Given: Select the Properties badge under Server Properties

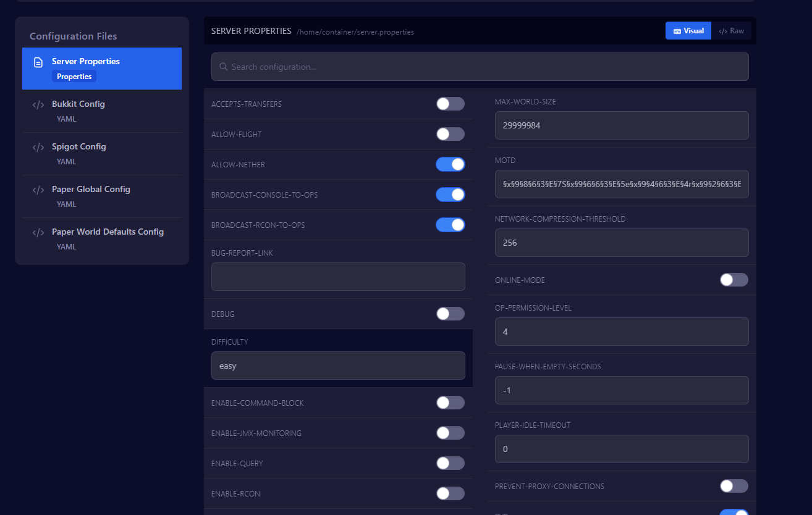Looking at the screenshot, I should pos(74,77).
